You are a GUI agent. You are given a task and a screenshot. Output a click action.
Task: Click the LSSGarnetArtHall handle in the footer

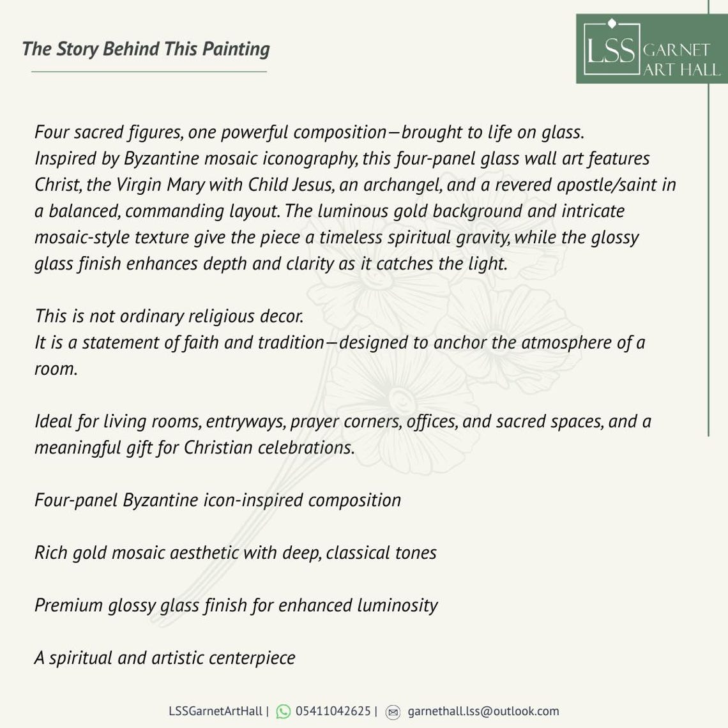(x=215, y=711)
